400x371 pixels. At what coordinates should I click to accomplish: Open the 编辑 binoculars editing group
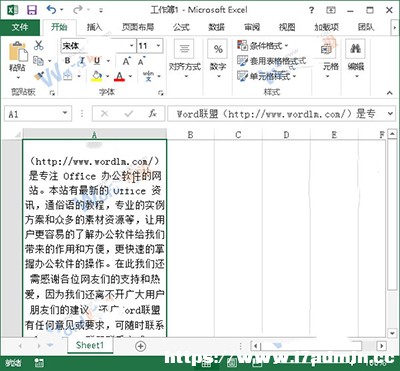tap(355, 59)
